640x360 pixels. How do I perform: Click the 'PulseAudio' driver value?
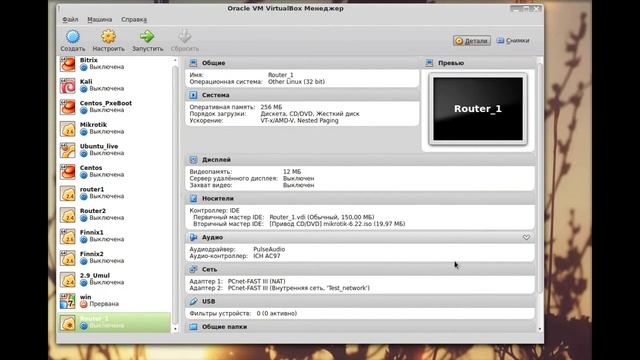pos(269,249)
